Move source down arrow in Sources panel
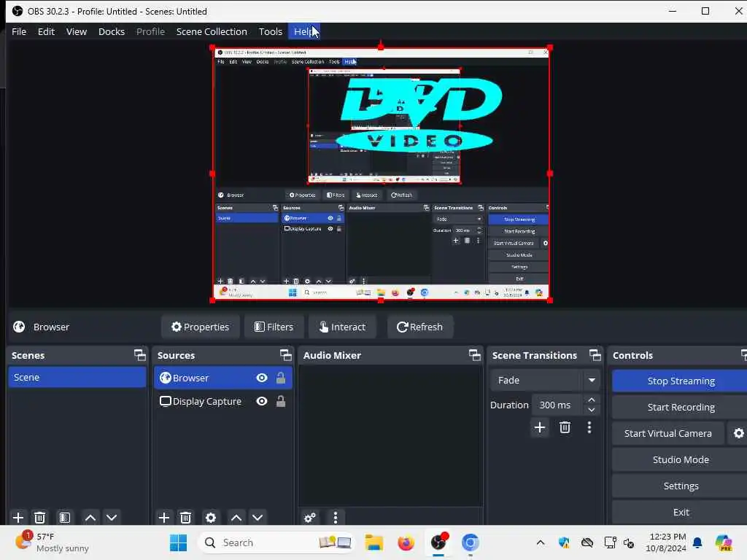This screenshot has height=560, width=747. 258,518
